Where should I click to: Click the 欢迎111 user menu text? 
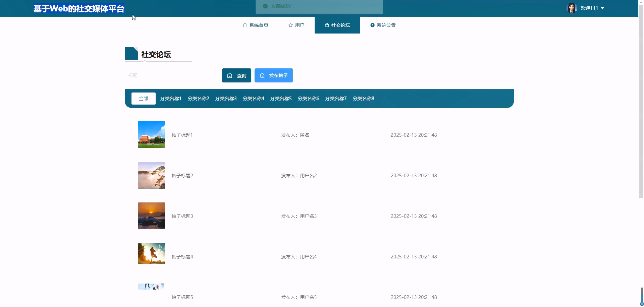pos(589,8)
